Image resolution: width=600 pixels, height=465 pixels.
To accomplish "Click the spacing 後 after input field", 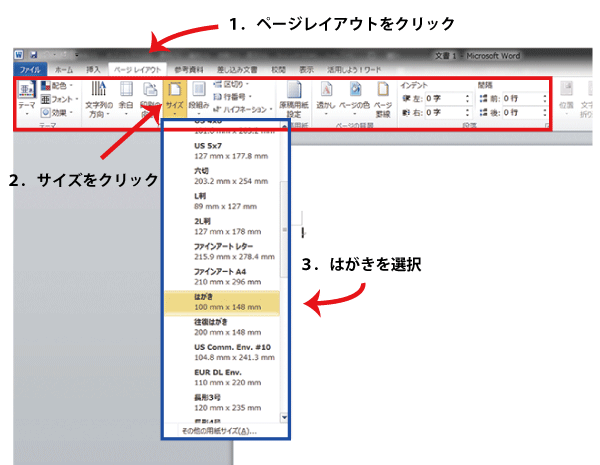I will click(521, 113).
